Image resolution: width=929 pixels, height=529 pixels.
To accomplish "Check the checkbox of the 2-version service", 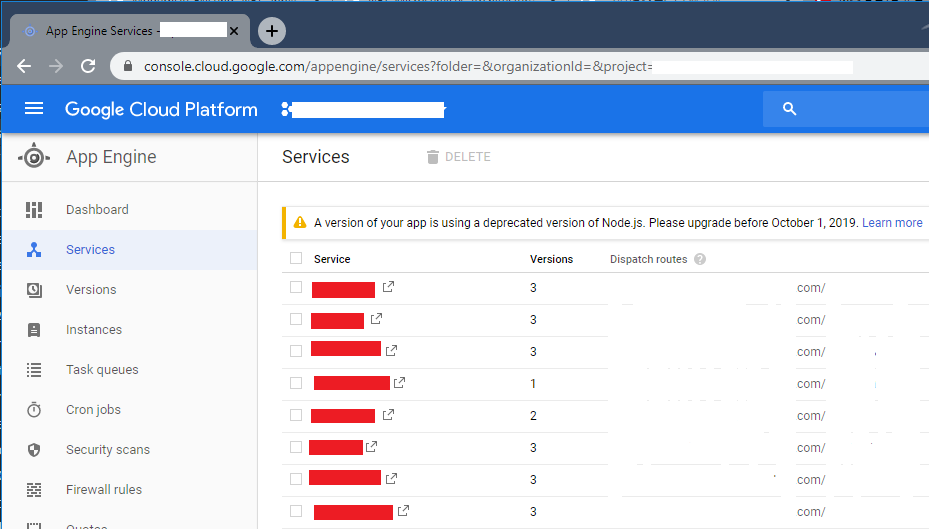I will coord(296,415).
